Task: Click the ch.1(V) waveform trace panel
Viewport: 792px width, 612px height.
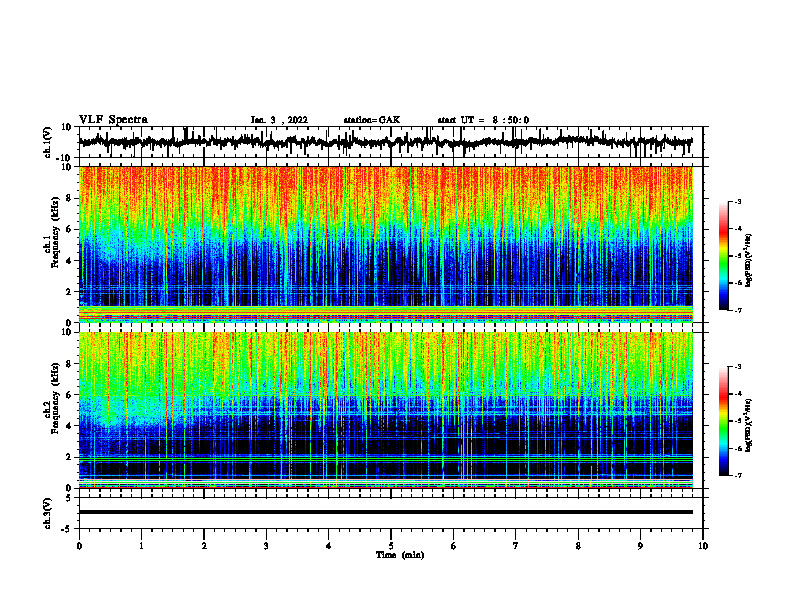Action: coord(391,142)
